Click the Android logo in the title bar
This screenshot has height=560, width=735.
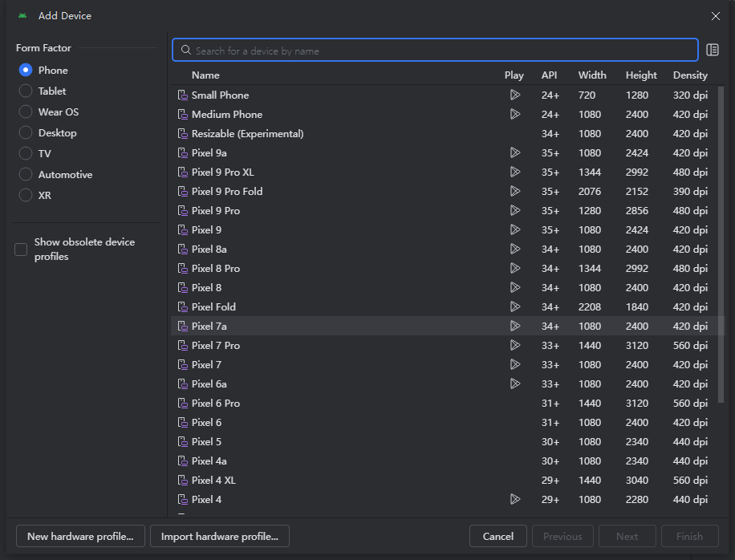tap(22, 16)
